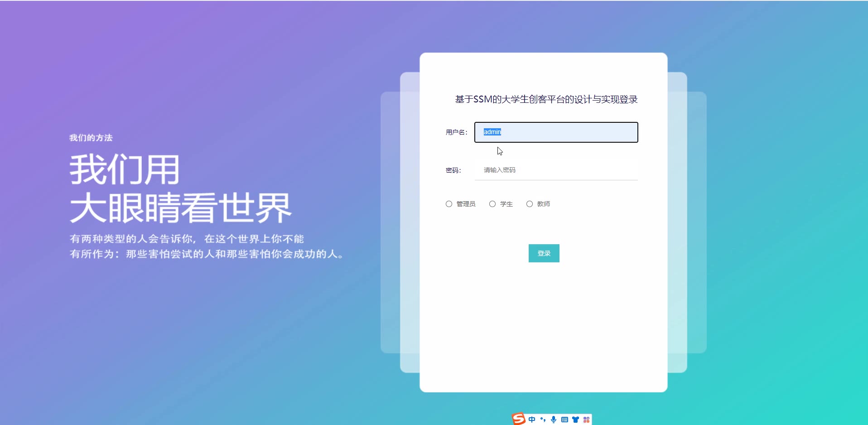The height and width of the screenshot is (425, 868).
Task: Click the 密码 field label
Action: pyautogui.click(x=453, y=170)
